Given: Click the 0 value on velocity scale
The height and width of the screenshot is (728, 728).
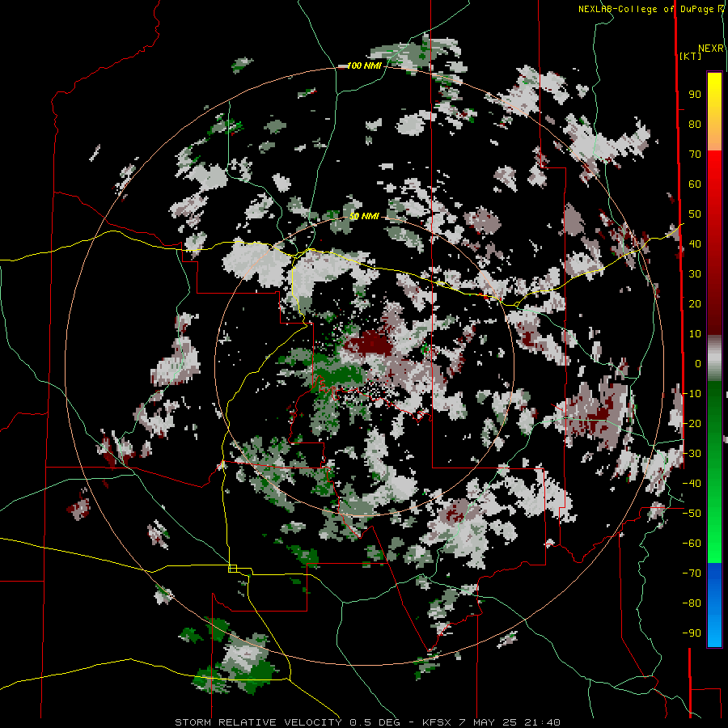Looking at the screenshot, I should pos(698,363).
